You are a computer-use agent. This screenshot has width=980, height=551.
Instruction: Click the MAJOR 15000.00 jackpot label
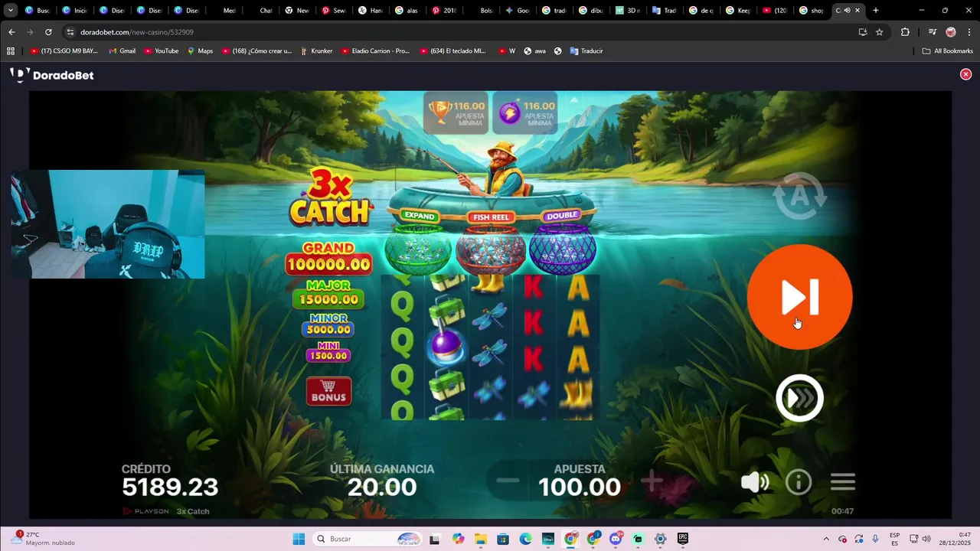[328, 294]
